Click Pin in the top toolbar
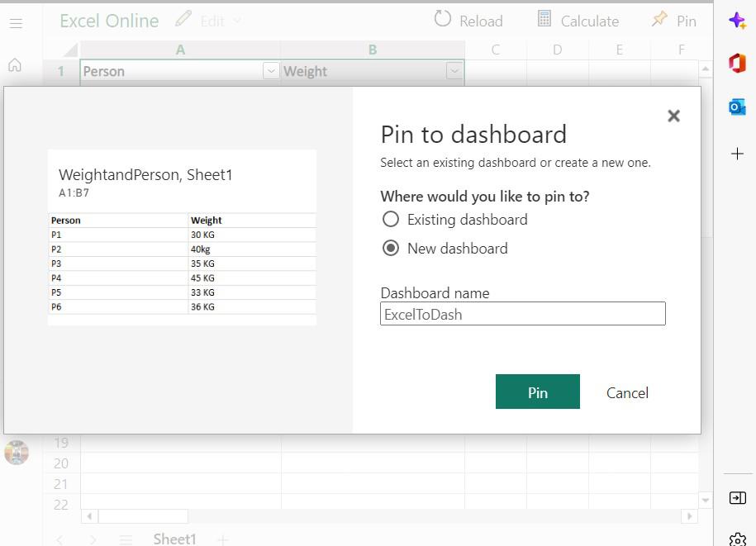This screenshot has width=756, height=546. [674, 21]
